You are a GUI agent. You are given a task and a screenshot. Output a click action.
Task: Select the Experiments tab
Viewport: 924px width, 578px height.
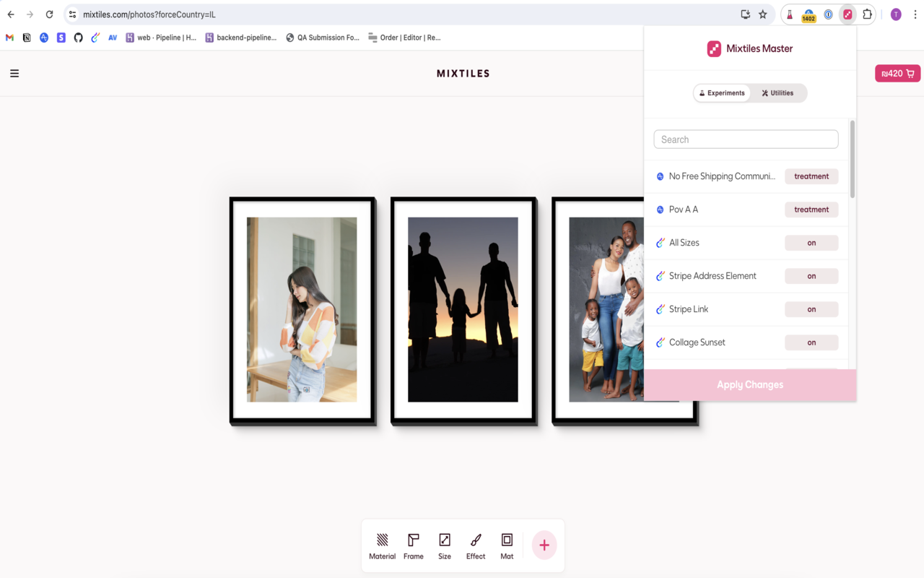point(722,92)
